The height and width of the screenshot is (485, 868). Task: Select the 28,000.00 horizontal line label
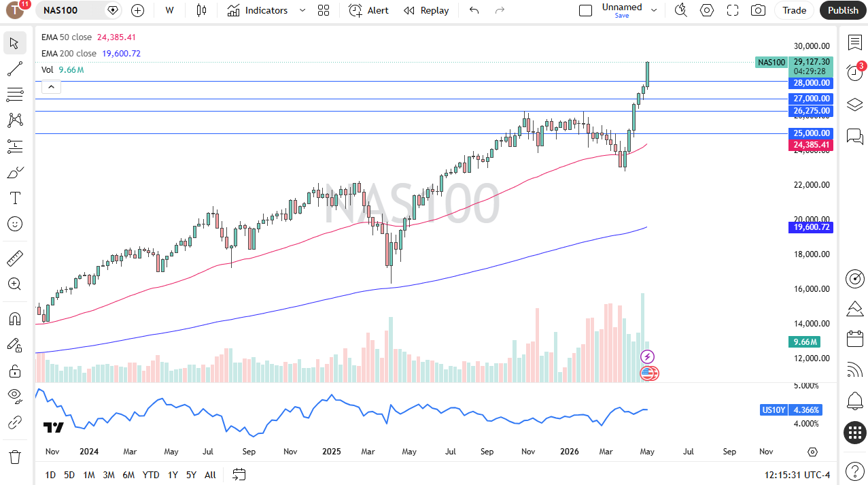point(812,83)
